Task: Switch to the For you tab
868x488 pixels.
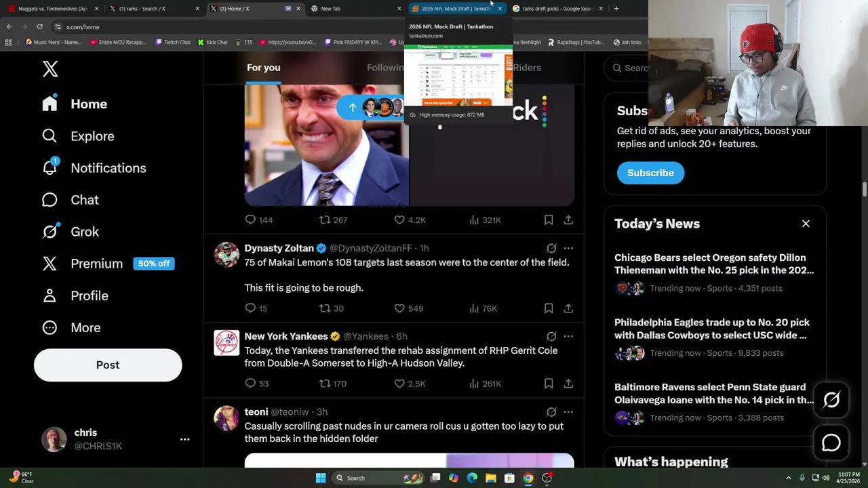Action: click(x=263, y=68)
